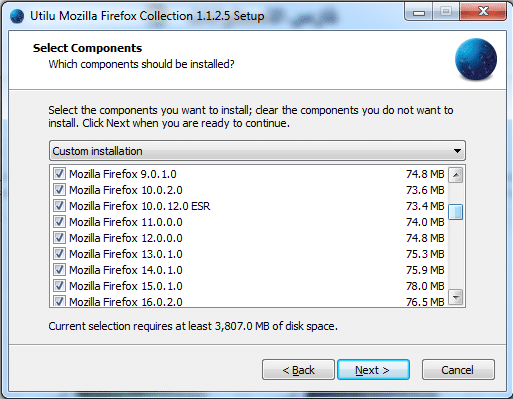Toggle Mozilla Firefox 13.0.1.0 checkbox
Viewport: 513px width, 399px height.
[x=59, y=254]
